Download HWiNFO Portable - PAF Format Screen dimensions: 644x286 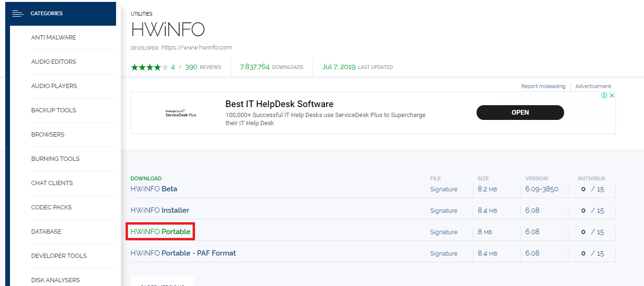tap(183, 253)
